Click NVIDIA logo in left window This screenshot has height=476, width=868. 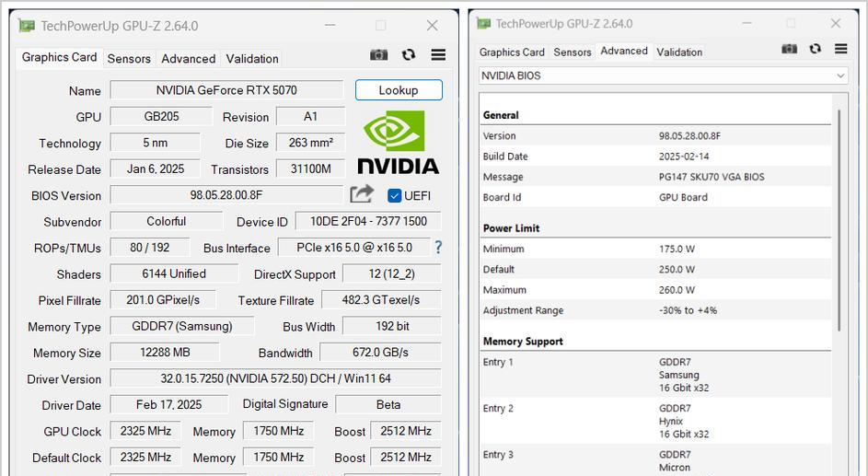[398, 142]
